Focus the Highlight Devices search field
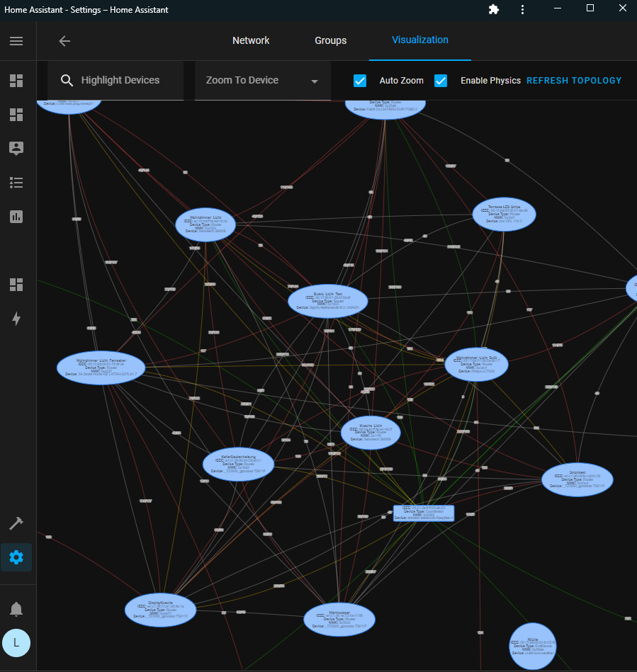The width and height of the screenshot is (637, 672). 120,81
